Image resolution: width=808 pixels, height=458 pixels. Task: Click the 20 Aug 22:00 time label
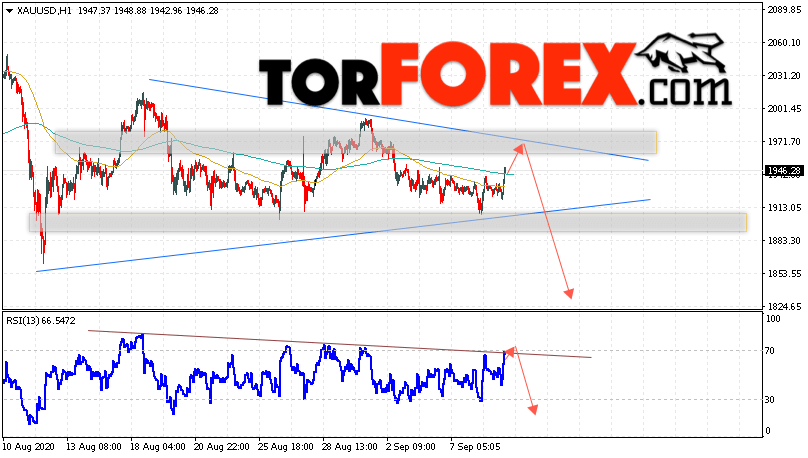click(222, 447)
